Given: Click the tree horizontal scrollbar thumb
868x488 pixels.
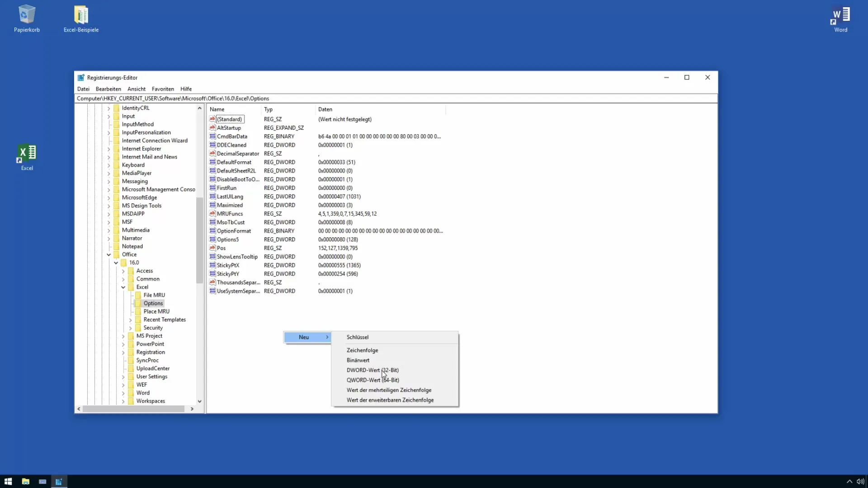Looking at the screenshot, I should [133, 409].
